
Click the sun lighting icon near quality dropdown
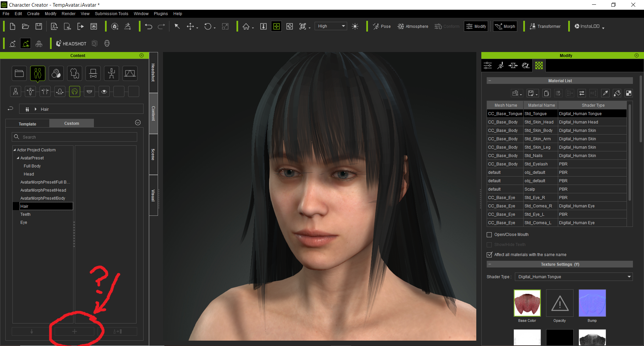[x=355, y=27]
